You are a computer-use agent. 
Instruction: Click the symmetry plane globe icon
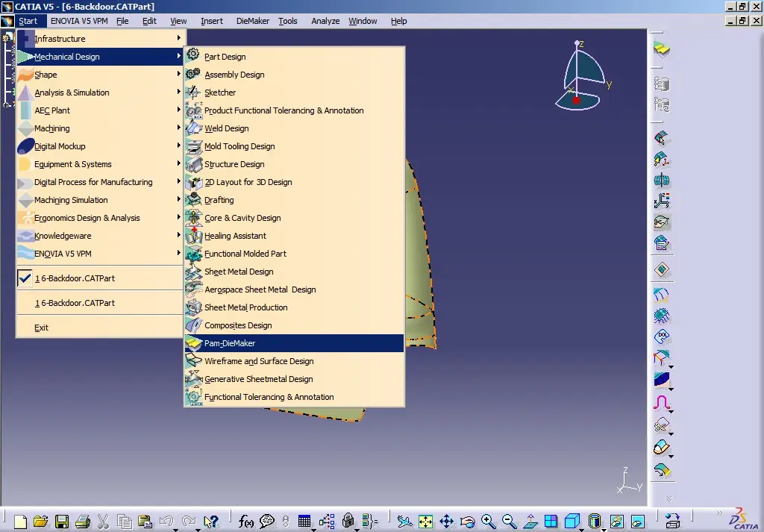[662, 181]
